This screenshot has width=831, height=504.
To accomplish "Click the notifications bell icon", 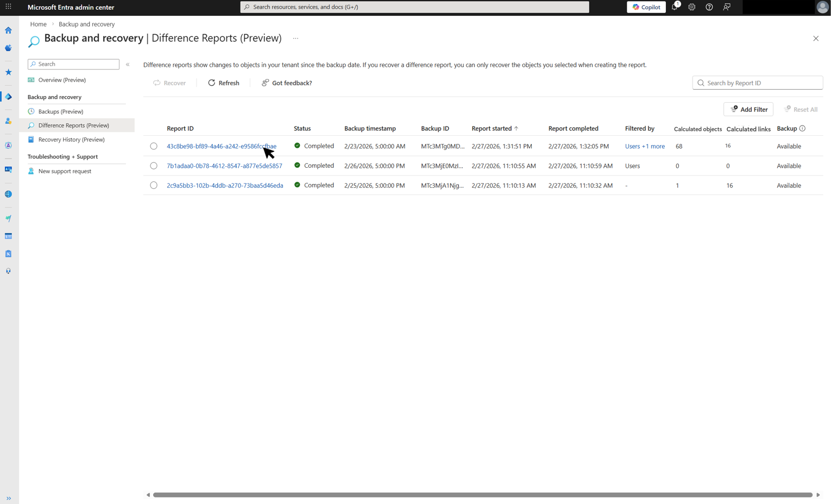I will [x=673, y=7].
